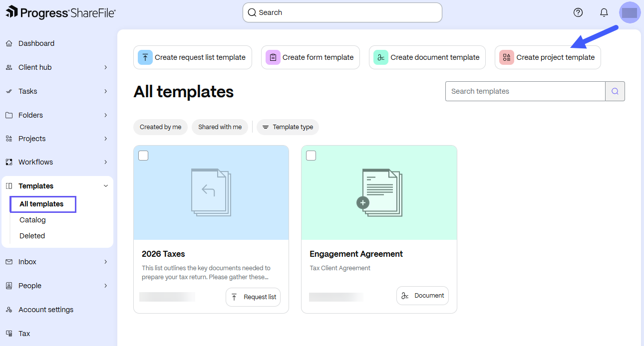
Task: Go to Dashboard in sidebar
Action: 36,43
